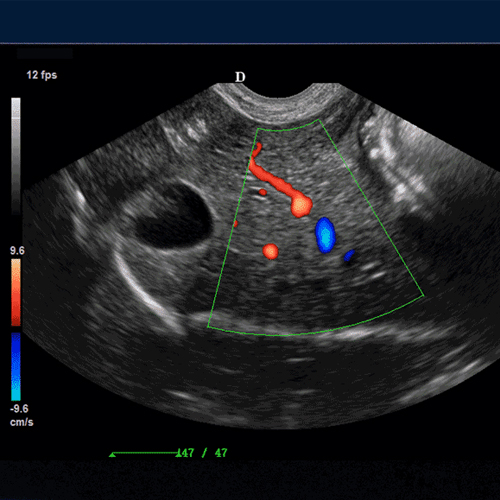Click the red positive velocity color bar
Viewport: 500px width, 500px height.
point(16,292)
